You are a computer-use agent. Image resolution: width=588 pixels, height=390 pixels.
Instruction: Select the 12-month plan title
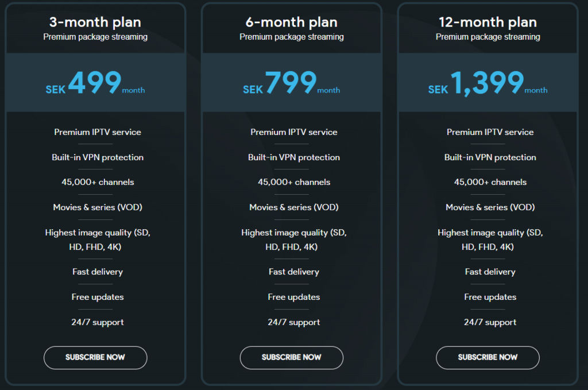click(488, 23)
